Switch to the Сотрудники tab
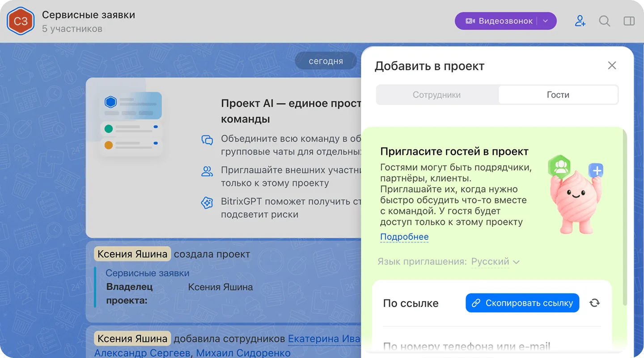 point(437,95)
